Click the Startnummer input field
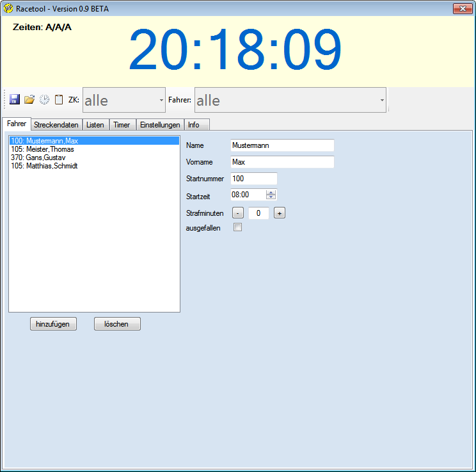The height and width of the screenshot is (472, 476). [x=253, y=179]
